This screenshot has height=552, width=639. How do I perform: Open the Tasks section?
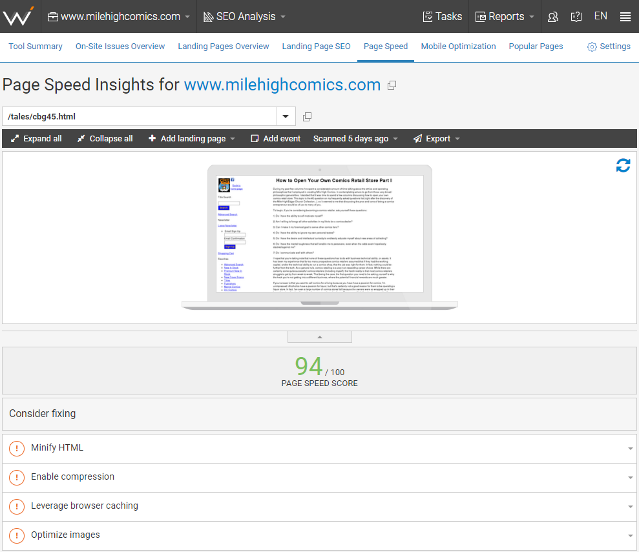coord(442,16)
